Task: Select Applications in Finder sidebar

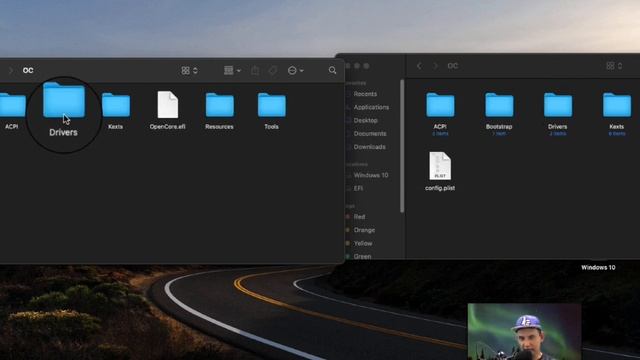Action: (x=371, y=107)
